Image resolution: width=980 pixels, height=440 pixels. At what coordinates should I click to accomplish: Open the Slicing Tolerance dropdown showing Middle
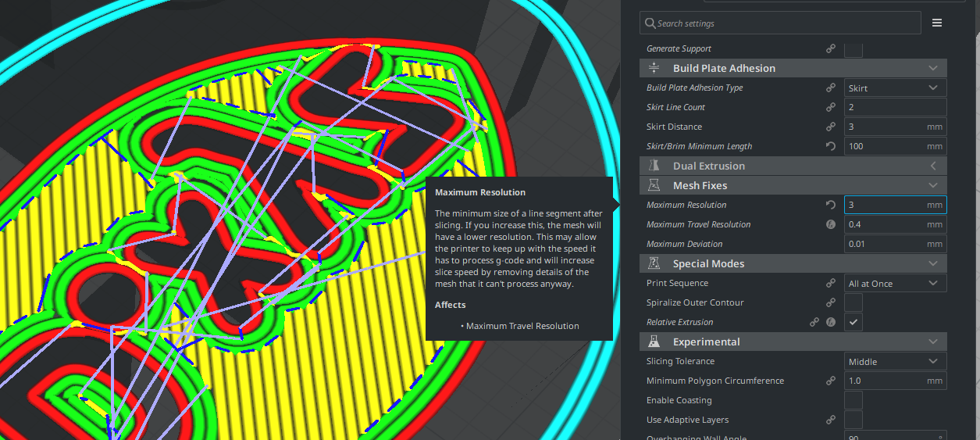[896, 361]
